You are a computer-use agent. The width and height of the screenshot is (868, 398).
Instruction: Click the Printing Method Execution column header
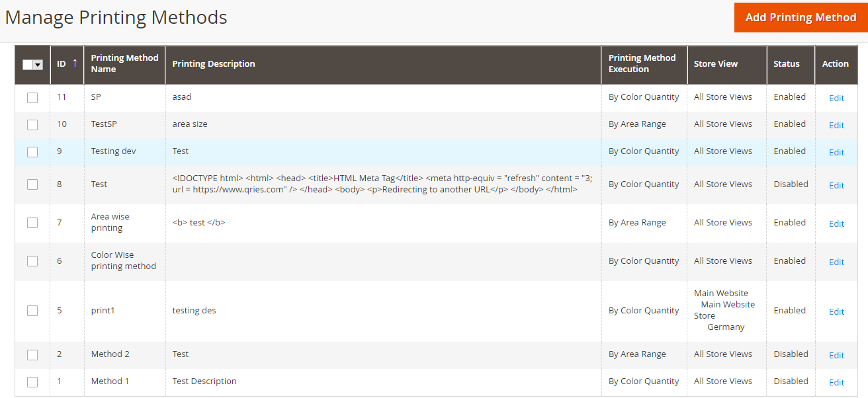click(642, 63)
